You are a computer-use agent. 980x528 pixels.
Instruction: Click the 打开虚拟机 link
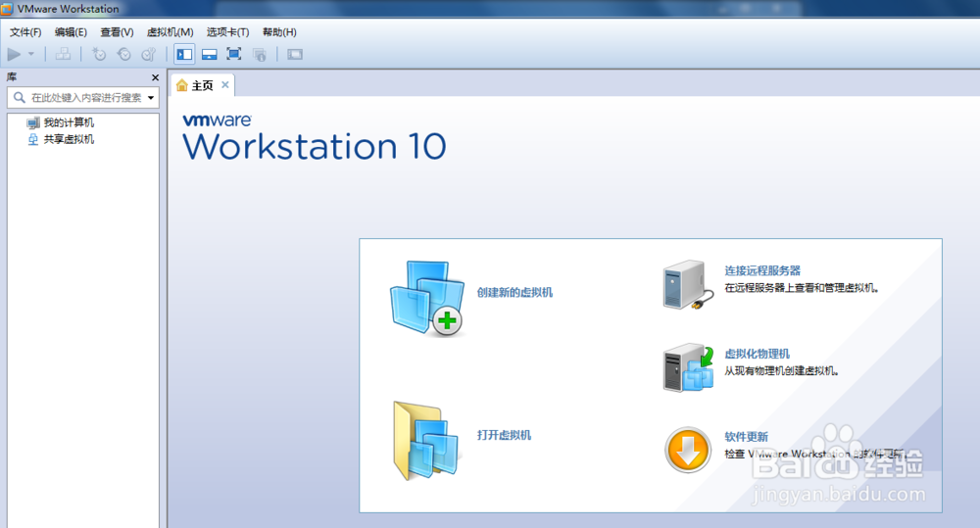[x=505, y=435]
